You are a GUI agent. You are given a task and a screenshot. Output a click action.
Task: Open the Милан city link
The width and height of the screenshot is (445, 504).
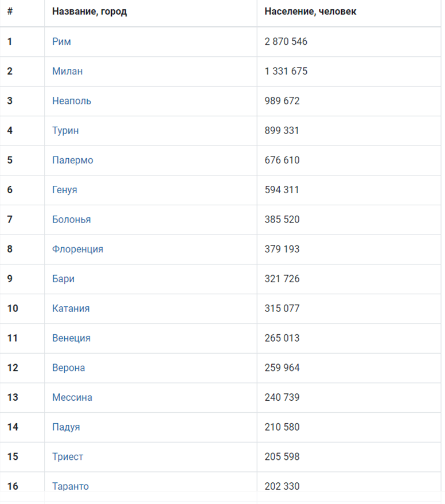(x=67, y=71)
